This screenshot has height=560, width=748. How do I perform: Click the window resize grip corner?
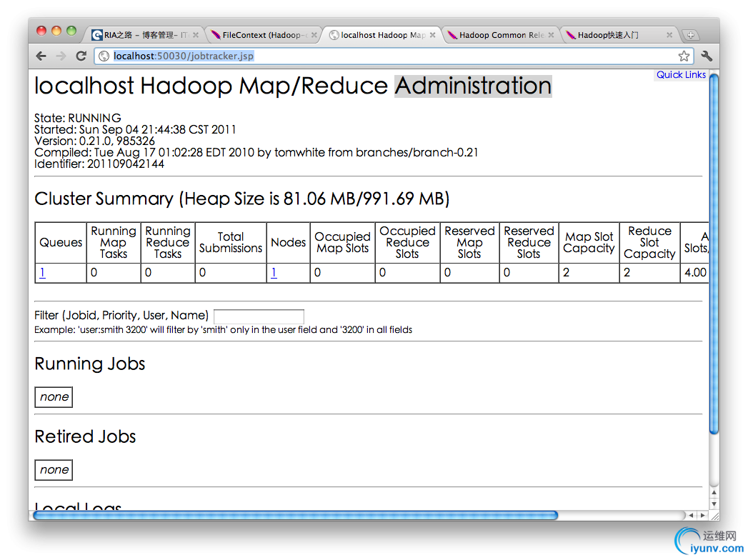pyautogui.click(x=714, y=515)
